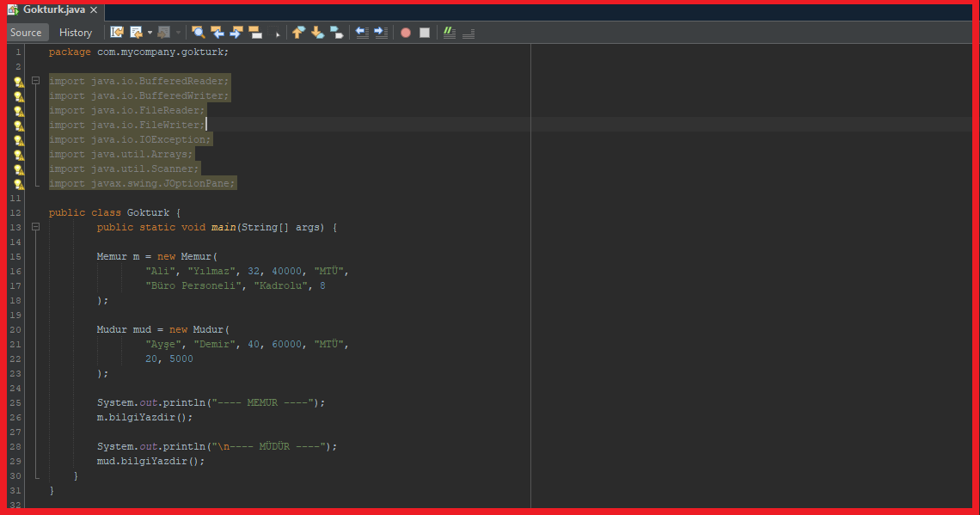Click the greyed-out navigate Forward icon
The height and width of the screenshot is (515, 980).
[163, 33]
